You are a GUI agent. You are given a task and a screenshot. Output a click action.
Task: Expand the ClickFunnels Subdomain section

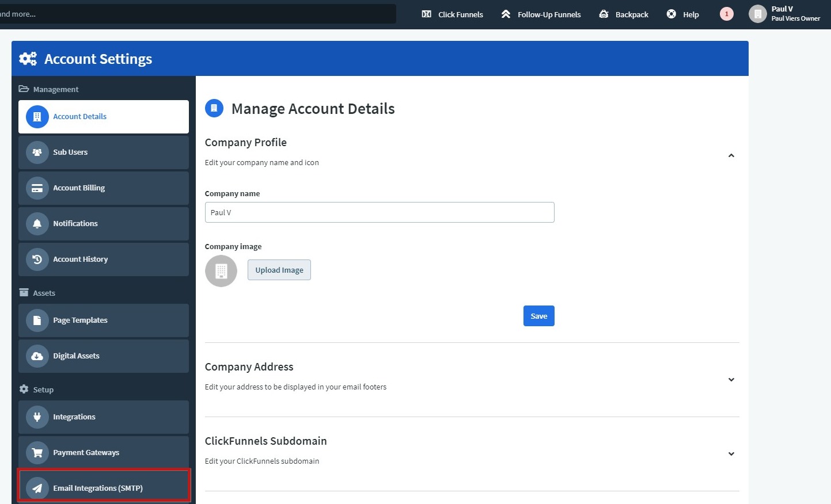click(x=731, y=454)
